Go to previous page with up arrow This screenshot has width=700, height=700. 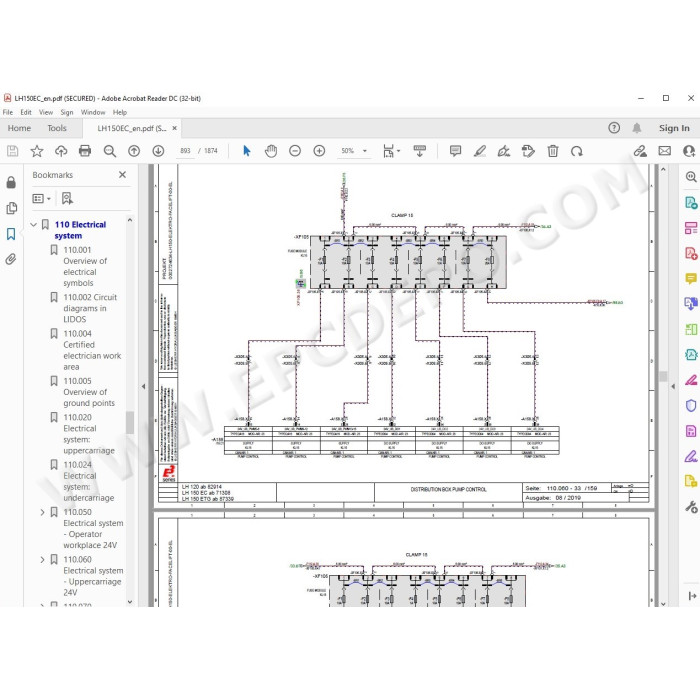click(134, 151)
